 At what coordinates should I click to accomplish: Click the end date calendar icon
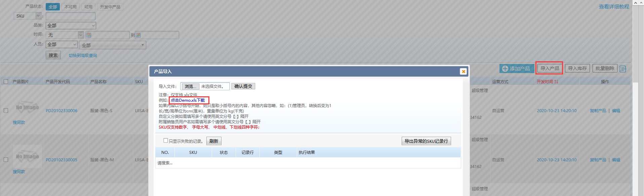pyautogui.click(x=138, y=35)
